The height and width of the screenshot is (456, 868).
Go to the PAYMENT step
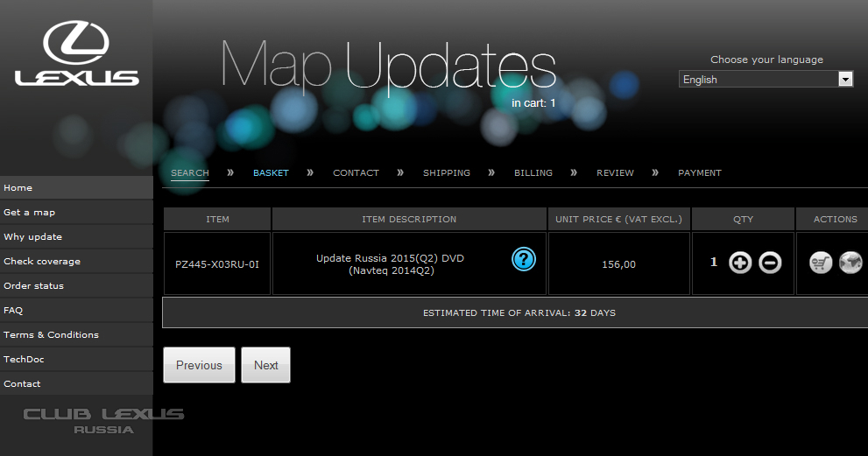700,172
